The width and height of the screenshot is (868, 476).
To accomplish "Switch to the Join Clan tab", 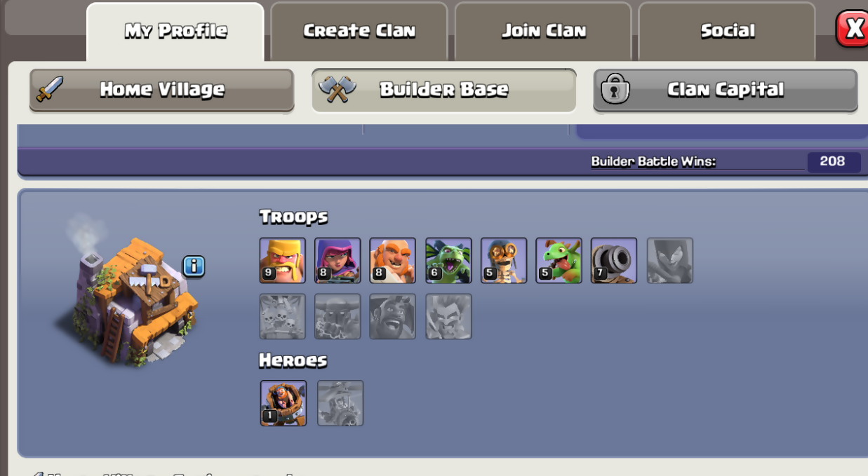I will tap(543, 32).
